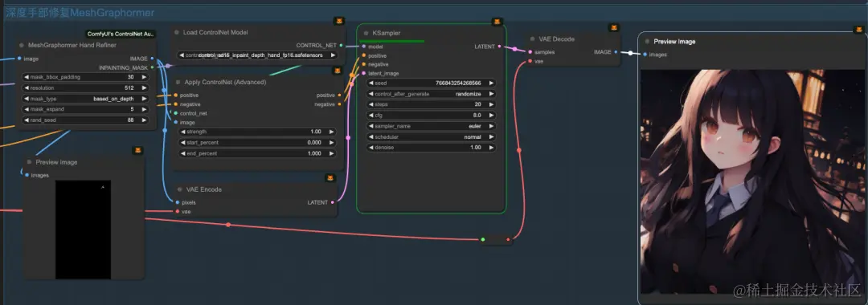Increase steps value with right arrow
The height and width of the screenshot is (305, 868).
point(491,104)
